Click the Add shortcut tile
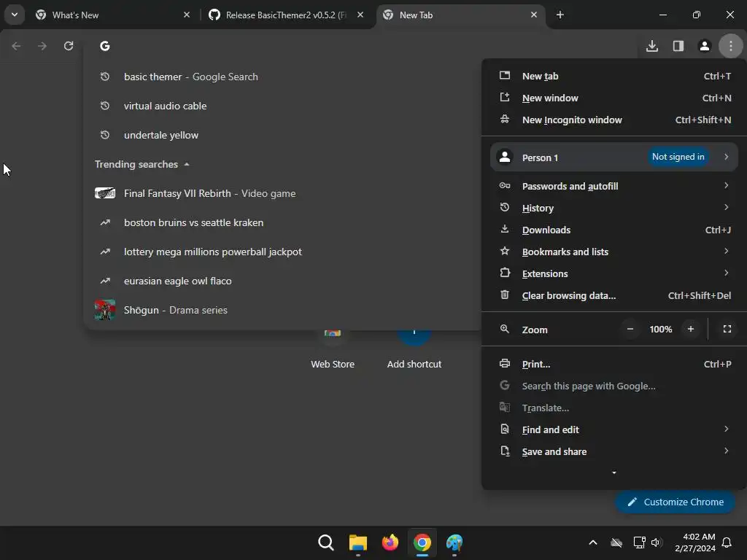The height and width of the screenshot is (560, 747). coord(414,350)
